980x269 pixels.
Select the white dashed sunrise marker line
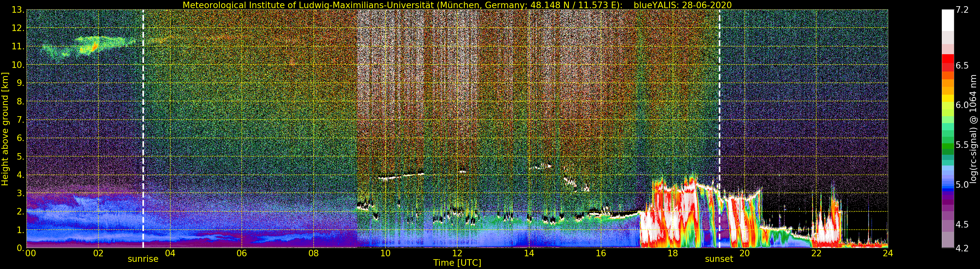[143, 129]
